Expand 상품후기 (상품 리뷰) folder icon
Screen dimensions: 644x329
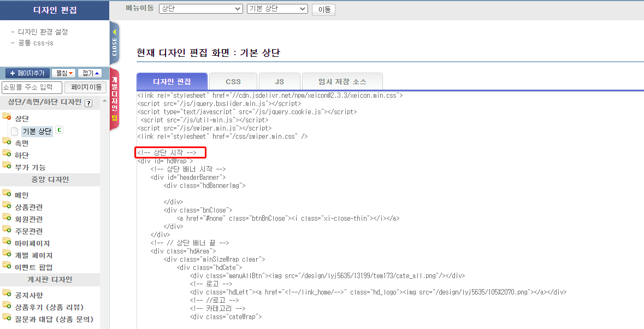[x=7, y=305]
